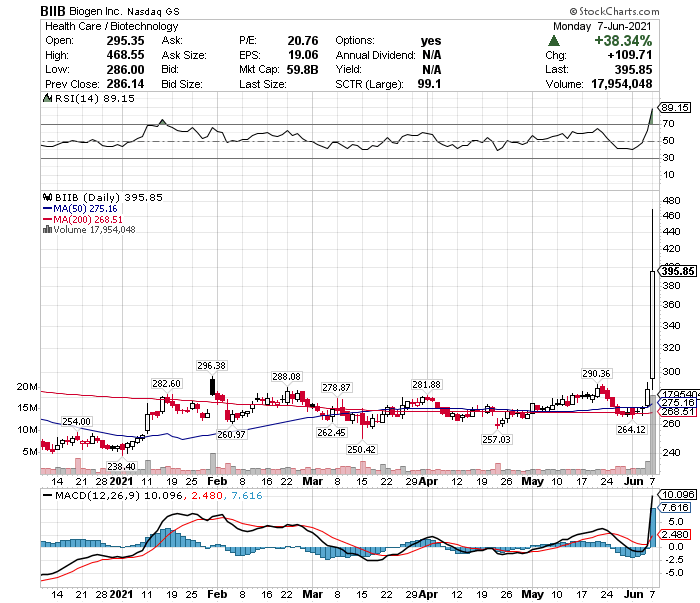Click the Feb label on date axis
This screenshot has width=700, height=603.
coord(217,482)
